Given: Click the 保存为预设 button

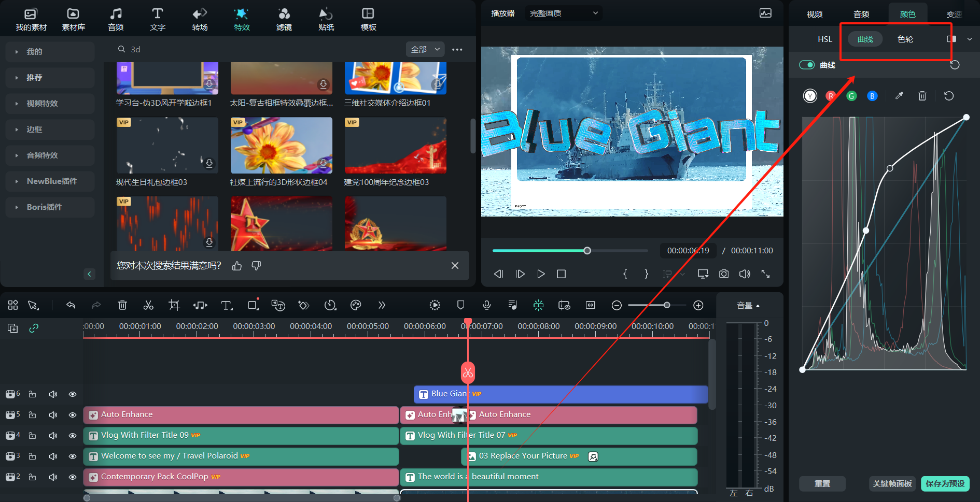Looking at the screenshot, I should [x=945, y=483].
